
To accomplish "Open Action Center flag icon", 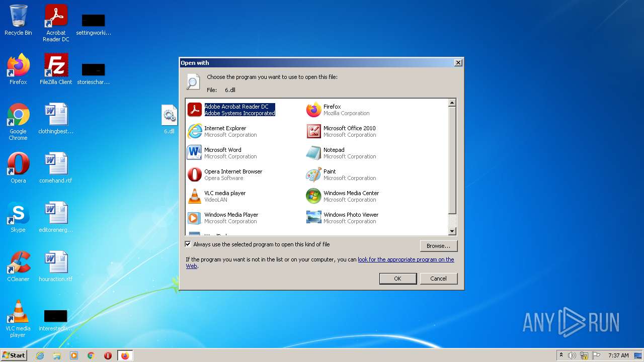I will 596,355.
